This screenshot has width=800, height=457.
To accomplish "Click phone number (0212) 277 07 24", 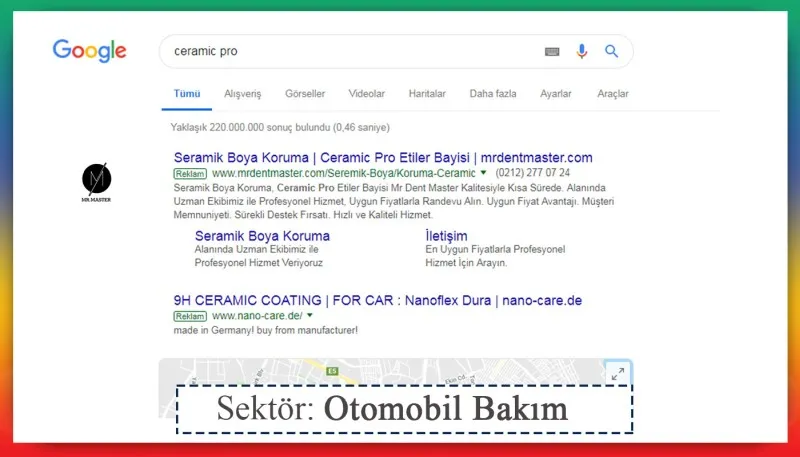I will coord(533,173).
